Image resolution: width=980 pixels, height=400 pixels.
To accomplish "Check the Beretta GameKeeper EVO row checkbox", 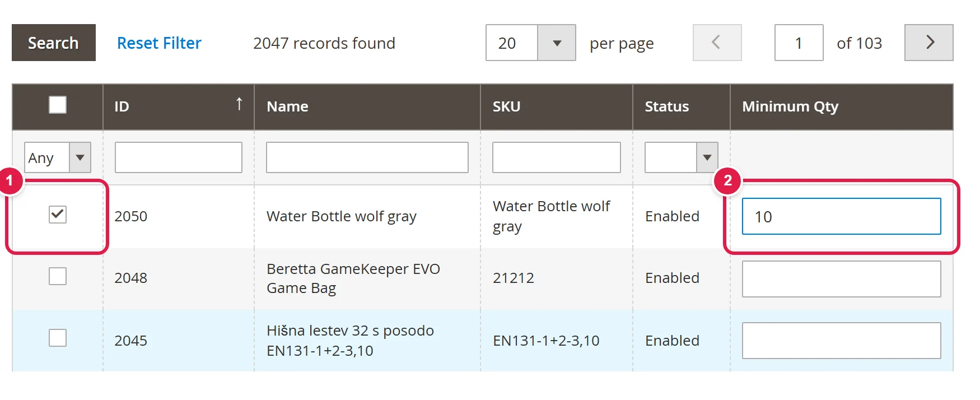I will (58, 276).
